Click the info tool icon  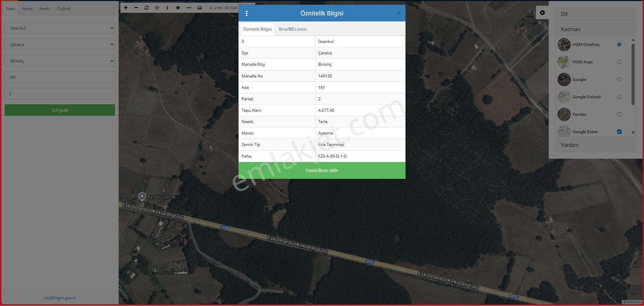(x=167, y=8)
